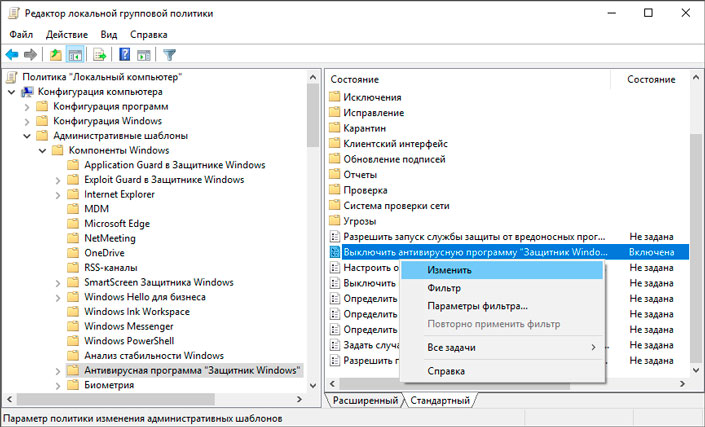The image size is (705, 427).
Task: Open the Клиентский интерфейс folder
Action: pyautogui.click(x=395, y=144)
